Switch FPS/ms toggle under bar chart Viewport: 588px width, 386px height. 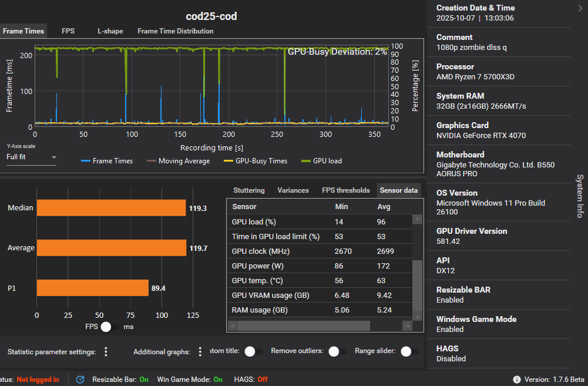pos(109,327)
